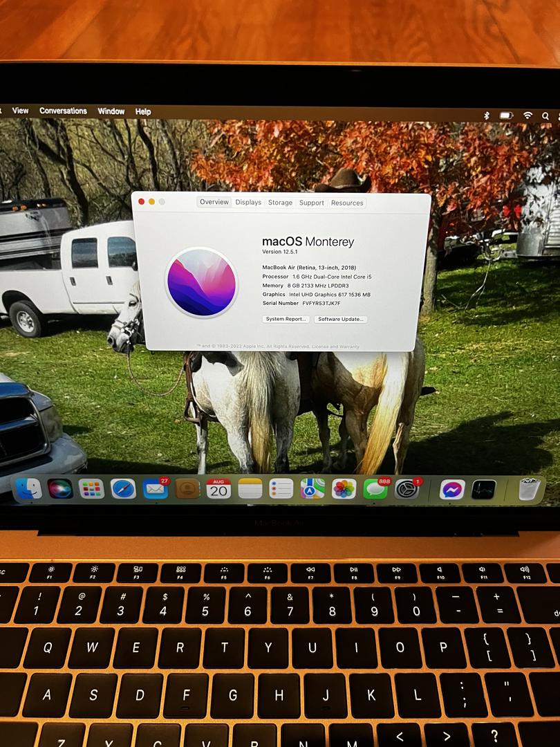Click "MacBook Air (Retina, 13-inch, 2018)" text
Screen dimensions: 560x747
(x=309, y=268)
